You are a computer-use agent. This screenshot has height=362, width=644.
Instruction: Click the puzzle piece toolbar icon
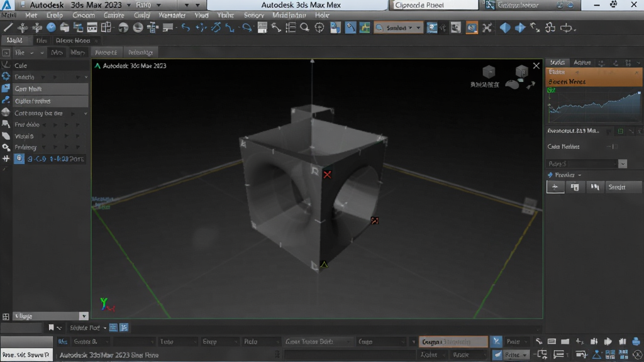click(x=550, y=28)
